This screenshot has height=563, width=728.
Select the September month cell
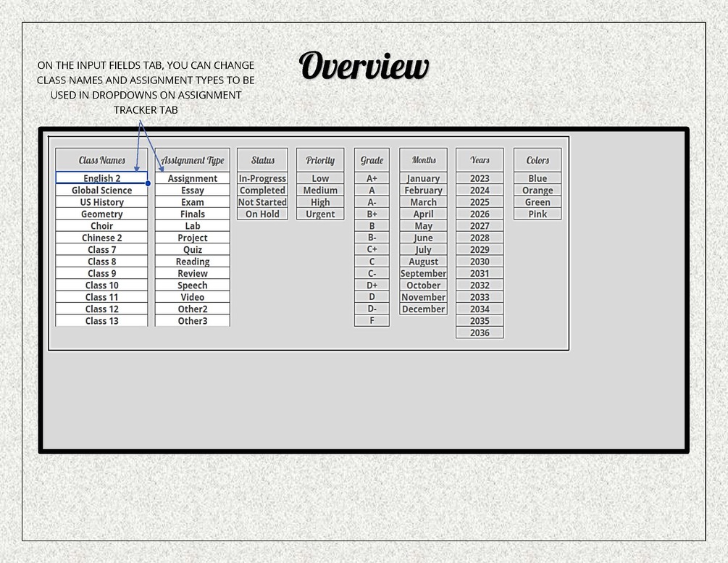coord(424,273)
